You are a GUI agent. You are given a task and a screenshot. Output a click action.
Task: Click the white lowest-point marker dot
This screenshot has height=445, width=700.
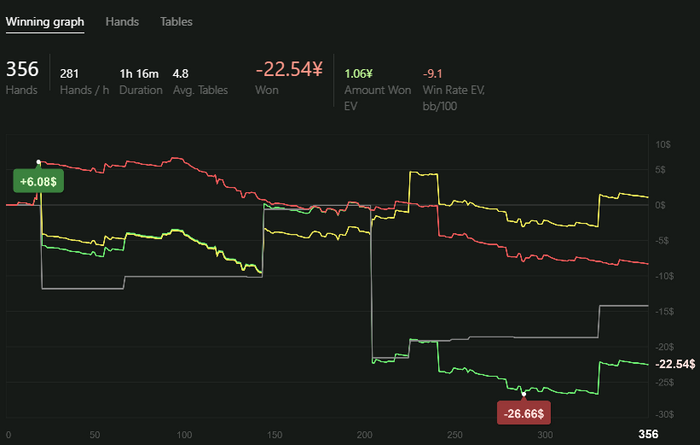tap(524, 392)
